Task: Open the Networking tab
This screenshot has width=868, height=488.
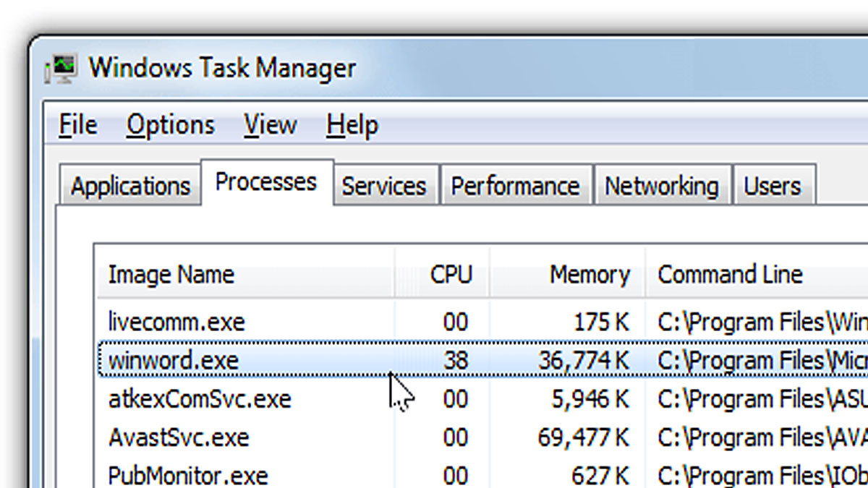Action: pyautogui.click(x=661, y=186)
